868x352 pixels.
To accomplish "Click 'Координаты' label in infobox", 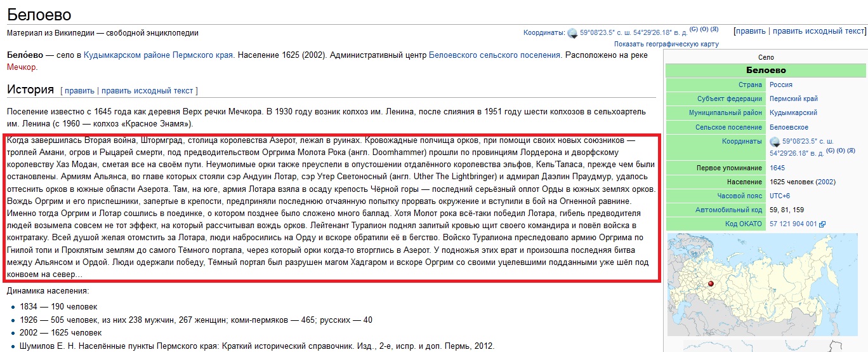I will pos(742,142).
